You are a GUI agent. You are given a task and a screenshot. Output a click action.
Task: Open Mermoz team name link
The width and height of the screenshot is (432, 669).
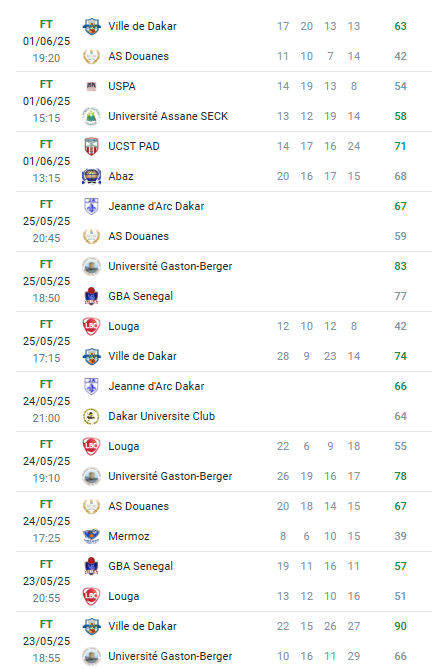[x=129, y=536]
